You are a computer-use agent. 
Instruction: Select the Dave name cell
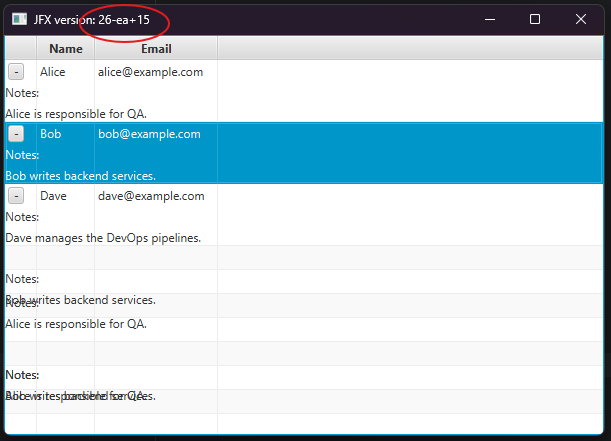pos(53,196)
